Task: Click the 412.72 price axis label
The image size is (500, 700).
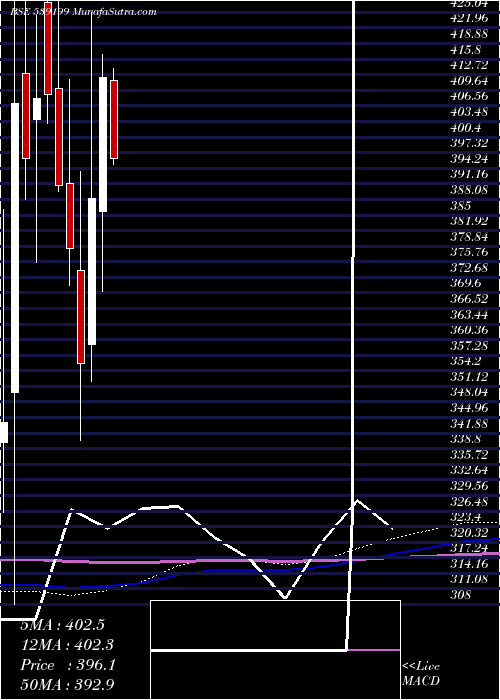Action: (468, 66)
